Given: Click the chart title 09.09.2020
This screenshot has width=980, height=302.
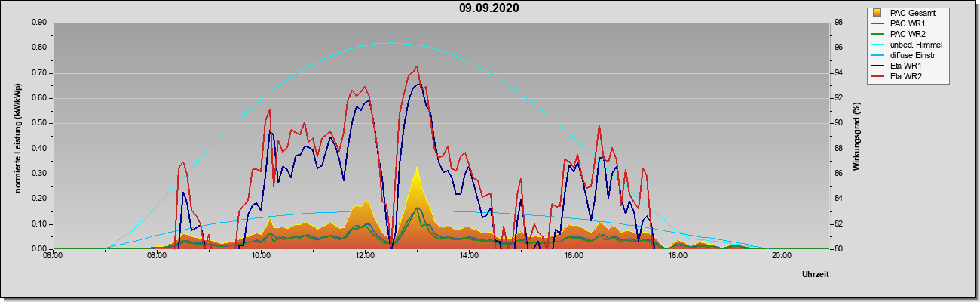Looking at the screenshot, I should [x=489, y=8].
